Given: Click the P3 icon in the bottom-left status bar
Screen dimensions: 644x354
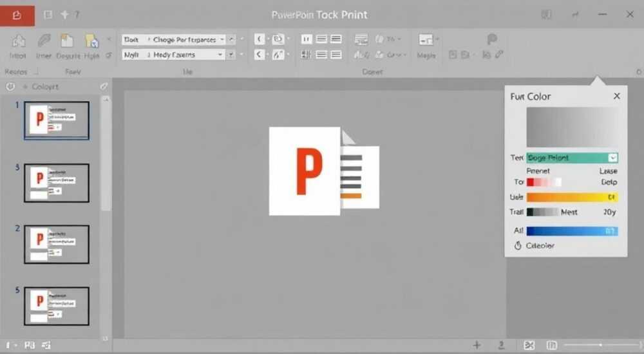Looking at the screenshot, I should point(29,346).
